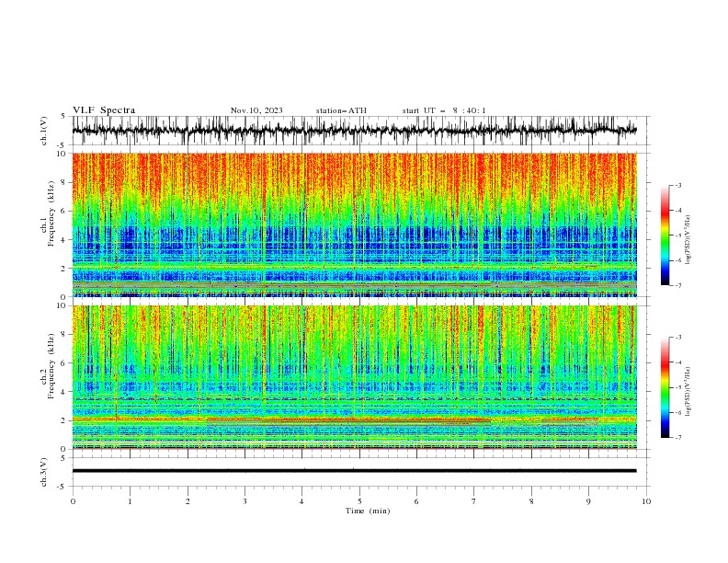Click the "Time (min)" axis label
The image size is (728, 563).
(x=368, y=511)
